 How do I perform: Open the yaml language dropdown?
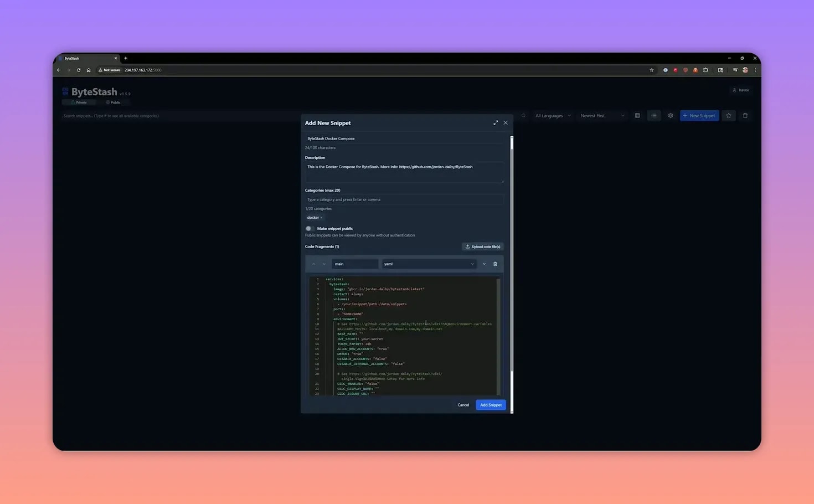coord(429,264)
